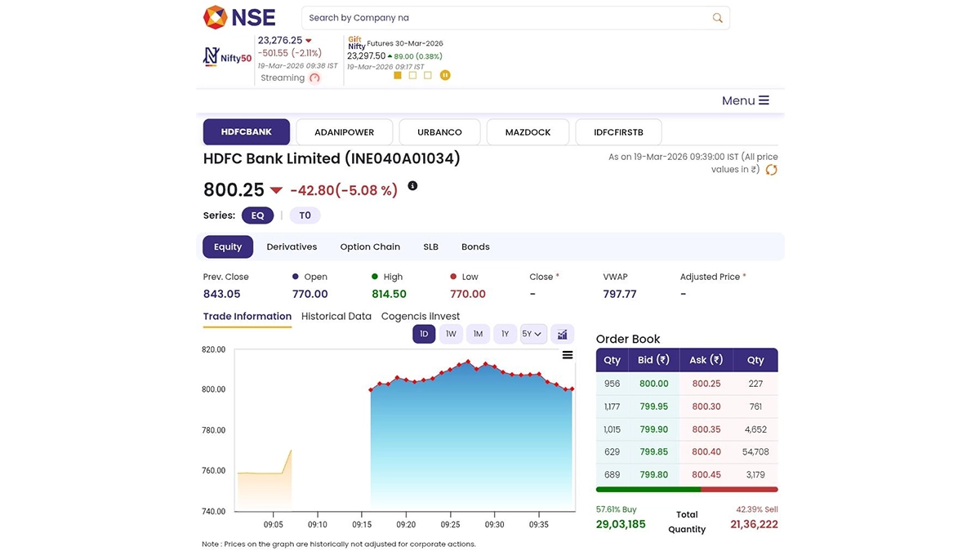This screenshot has height=551, width=980.
Task: Click the search magnifier icon
Action: point(717,18)
